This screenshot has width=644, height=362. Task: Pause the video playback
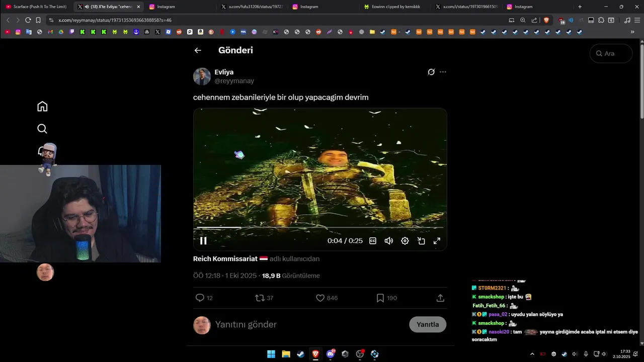coord(203,241)
